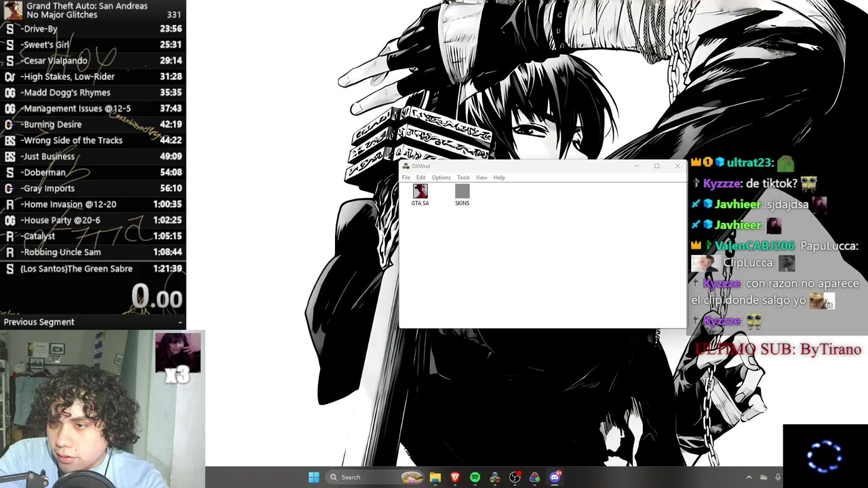Click the network status tray icon

764,477
